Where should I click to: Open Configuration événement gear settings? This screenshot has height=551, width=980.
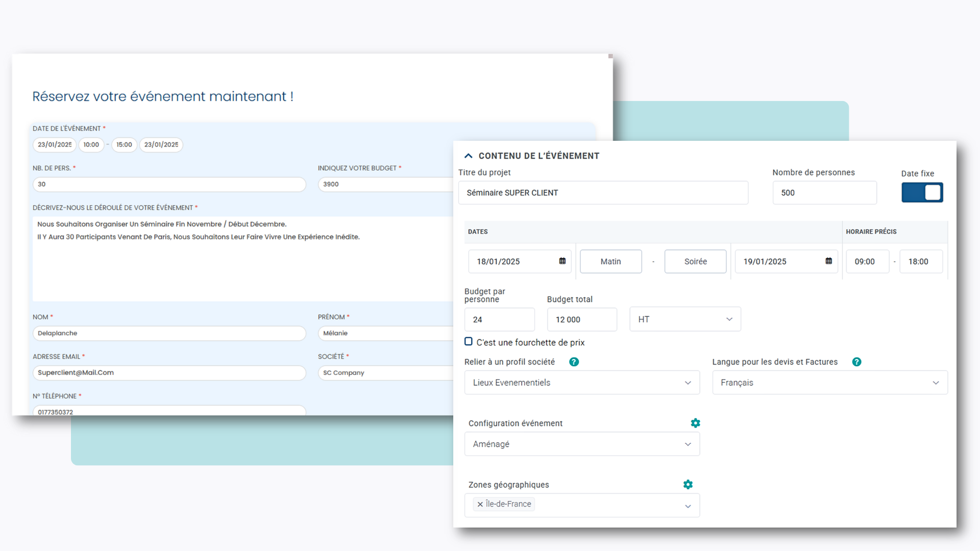pos(695,423)
